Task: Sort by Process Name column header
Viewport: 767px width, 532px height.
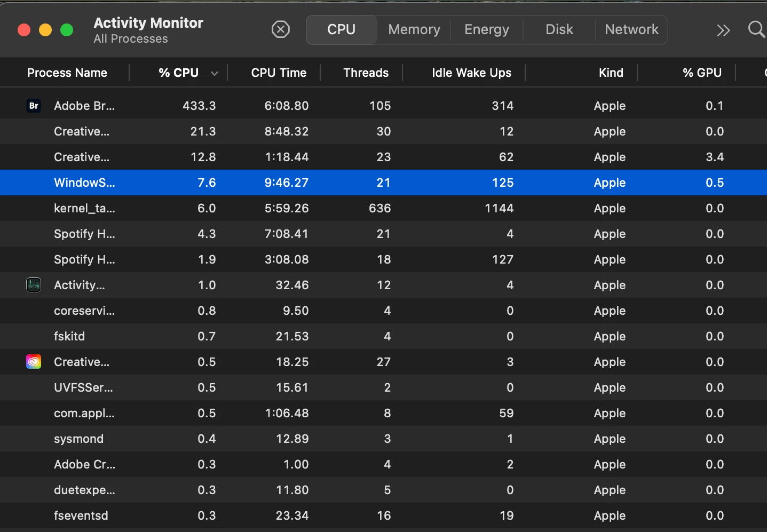Action: point(67,73)
